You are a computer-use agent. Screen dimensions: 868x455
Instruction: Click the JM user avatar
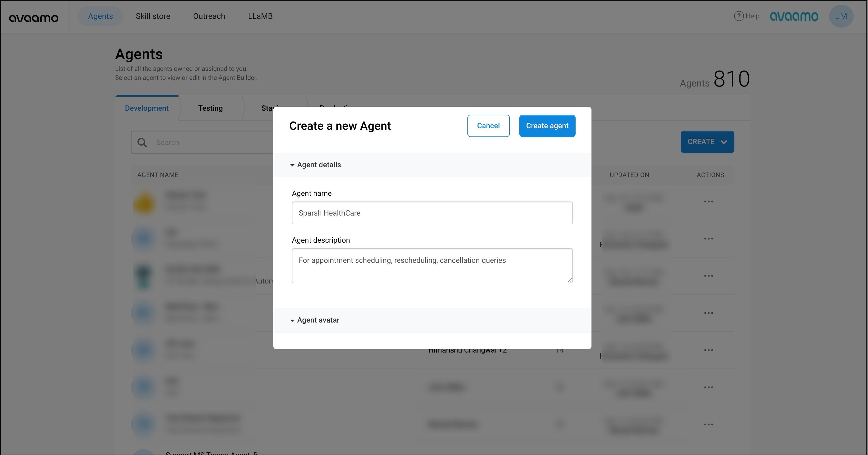click(x=841, y=16)
